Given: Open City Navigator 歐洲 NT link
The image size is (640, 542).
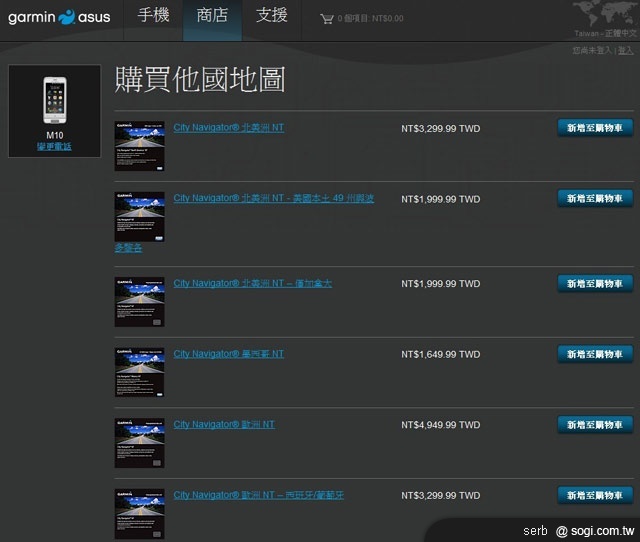Looking at the screenshot, I should tap(224, 424).
